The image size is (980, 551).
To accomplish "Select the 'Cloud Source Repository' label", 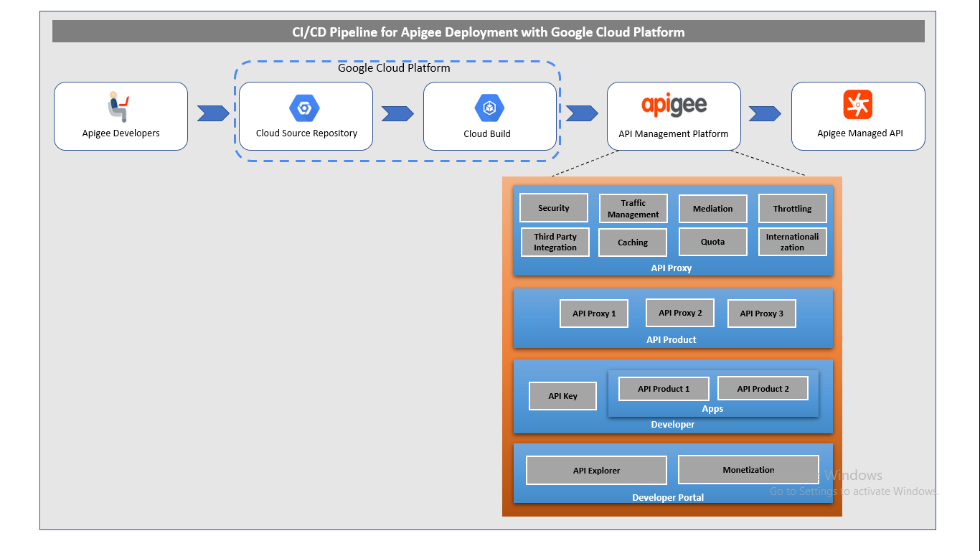I will pos(306,133).
